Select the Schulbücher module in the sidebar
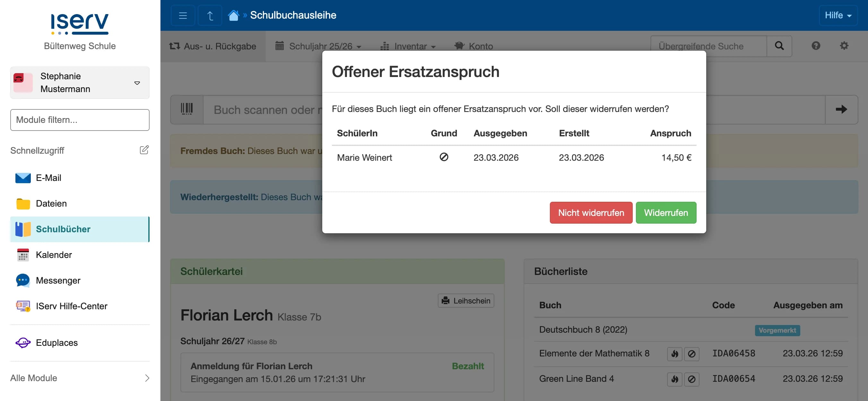The image size is (868, 401). pyautogui.click(x=63, y=229)
